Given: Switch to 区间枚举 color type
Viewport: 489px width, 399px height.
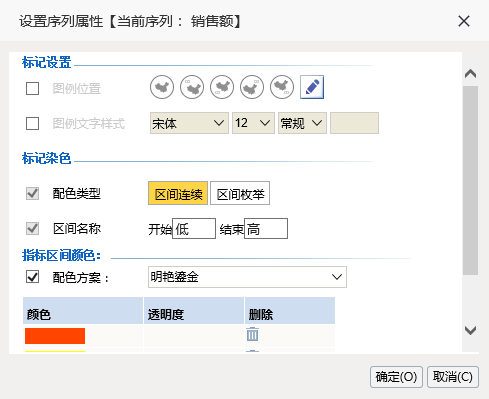Looking at the screenshot, I should point(240,193).
